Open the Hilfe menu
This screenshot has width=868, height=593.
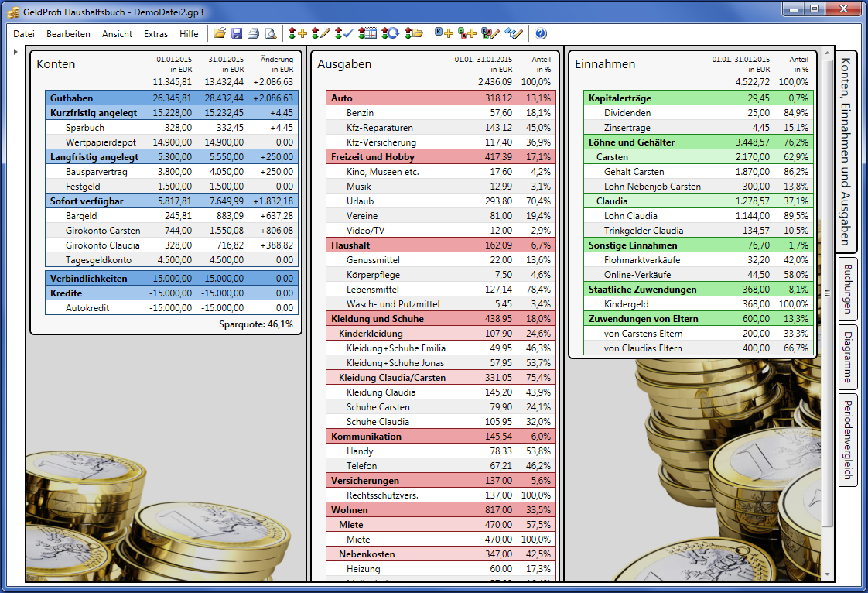[x=189, y=34]
